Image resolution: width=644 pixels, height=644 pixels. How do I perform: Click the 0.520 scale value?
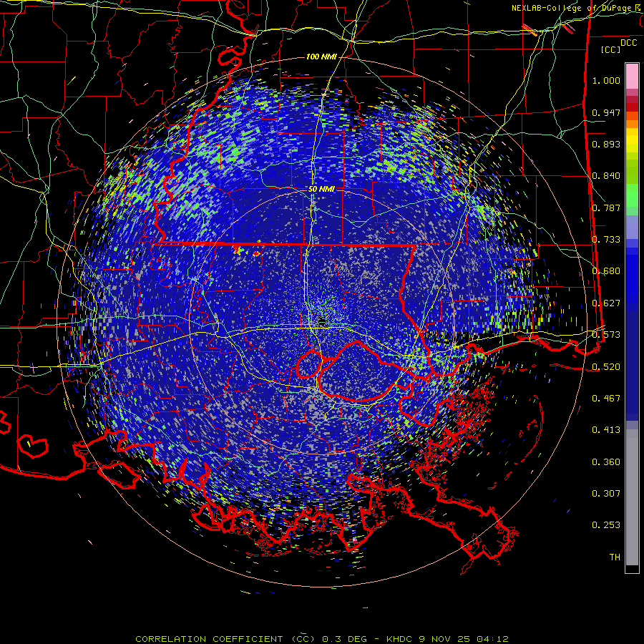[606, 367]
